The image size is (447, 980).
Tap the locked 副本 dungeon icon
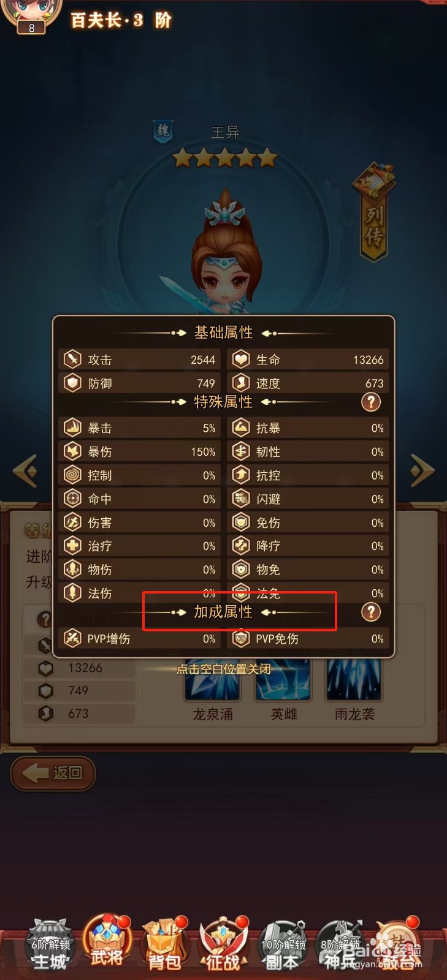pos(283,945)
